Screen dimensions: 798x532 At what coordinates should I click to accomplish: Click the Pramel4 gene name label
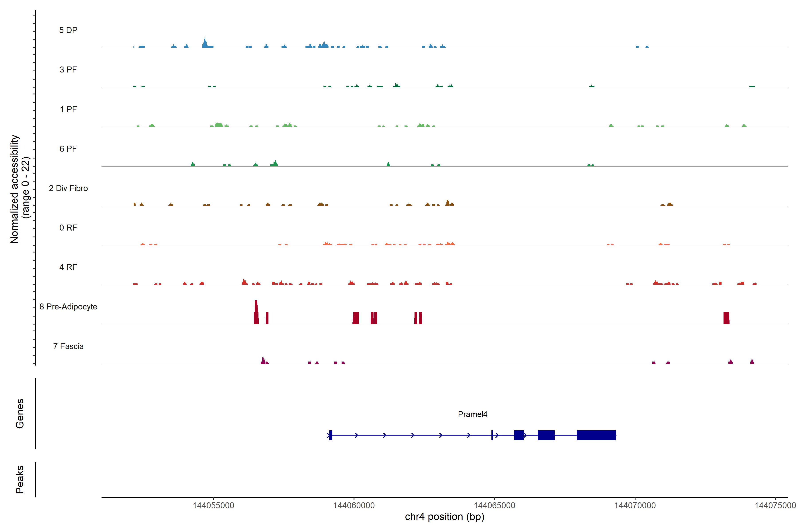click(472, 414)
